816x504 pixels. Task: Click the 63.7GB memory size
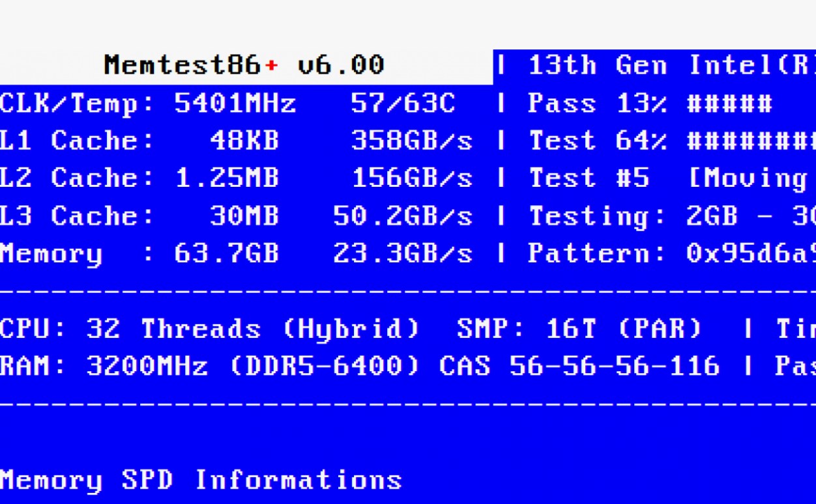tap(227, 253)
